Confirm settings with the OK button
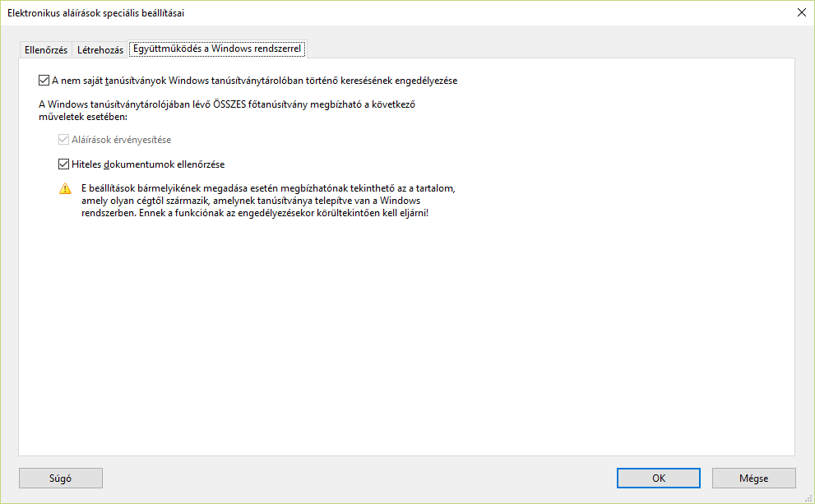 pyautogui.click(x=659, y=479)
